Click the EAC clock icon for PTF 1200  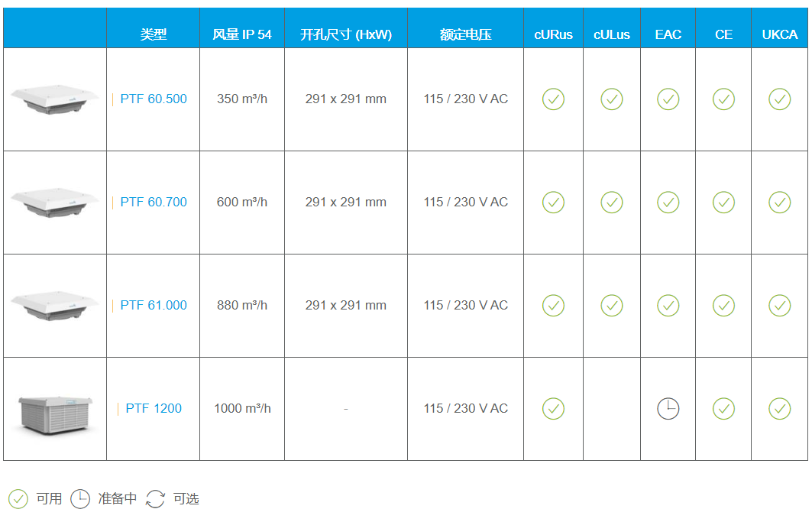coord(668,409)
